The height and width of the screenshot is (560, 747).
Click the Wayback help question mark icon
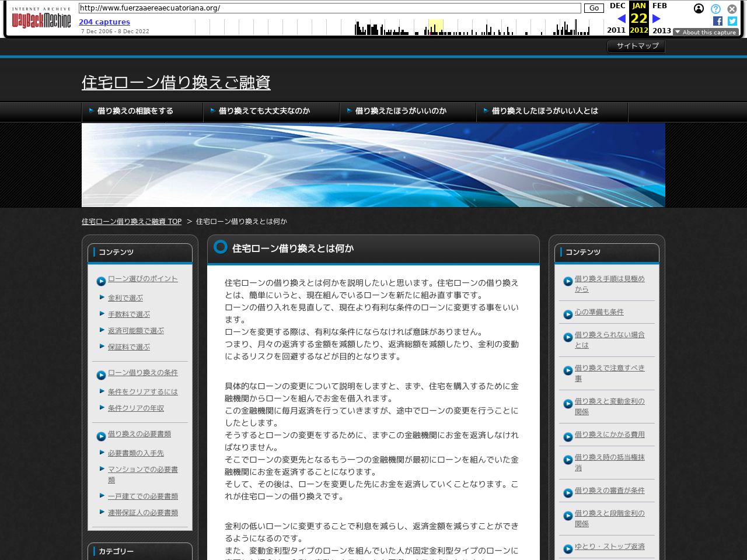point(715,9)
